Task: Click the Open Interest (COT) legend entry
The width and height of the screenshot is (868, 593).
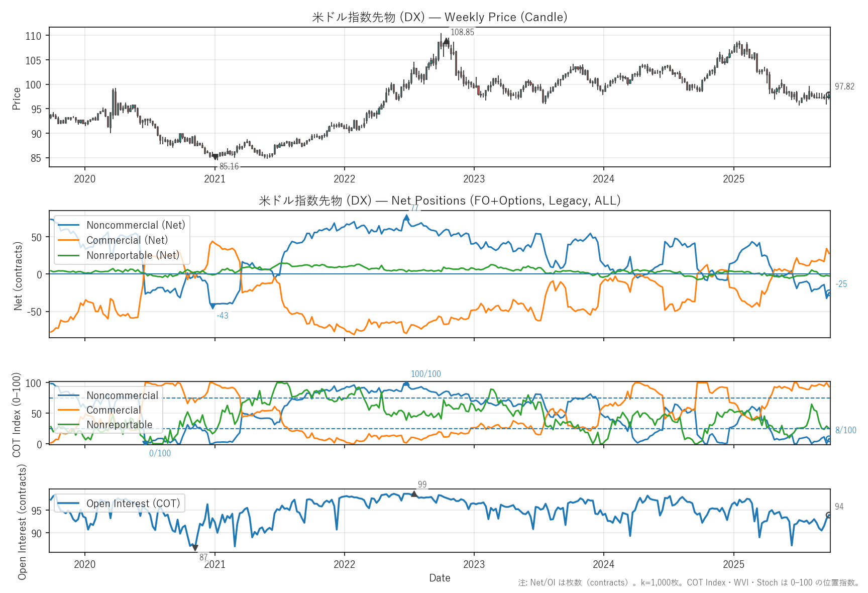Action: click(133, 504)
